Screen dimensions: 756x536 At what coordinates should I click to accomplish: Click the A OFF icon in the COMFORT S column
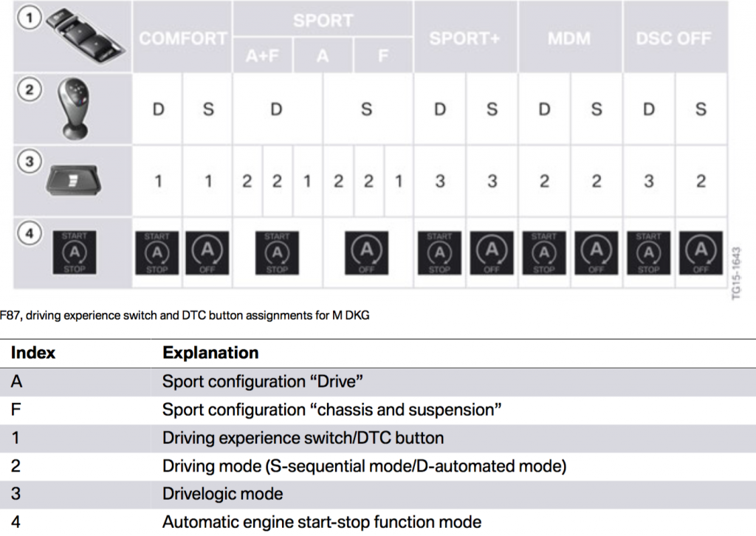point(207,253)
